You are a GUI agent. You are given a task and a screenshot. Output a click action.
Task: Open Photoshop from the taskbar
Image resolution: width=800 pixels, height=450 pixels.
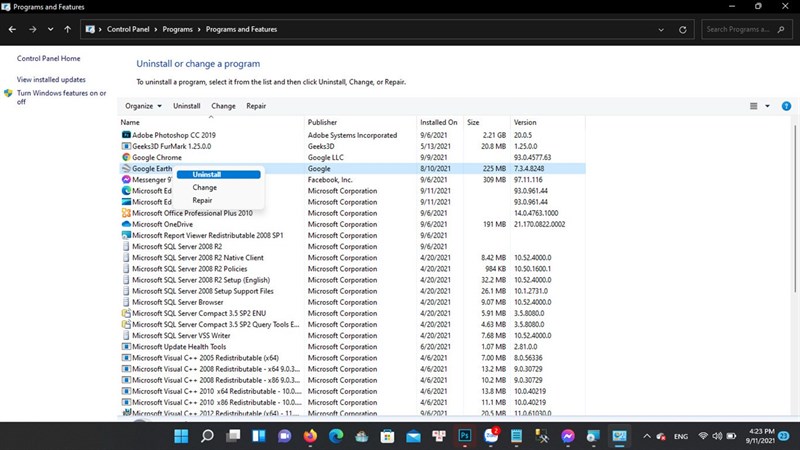pyautogui.click(x=464, y=436)
